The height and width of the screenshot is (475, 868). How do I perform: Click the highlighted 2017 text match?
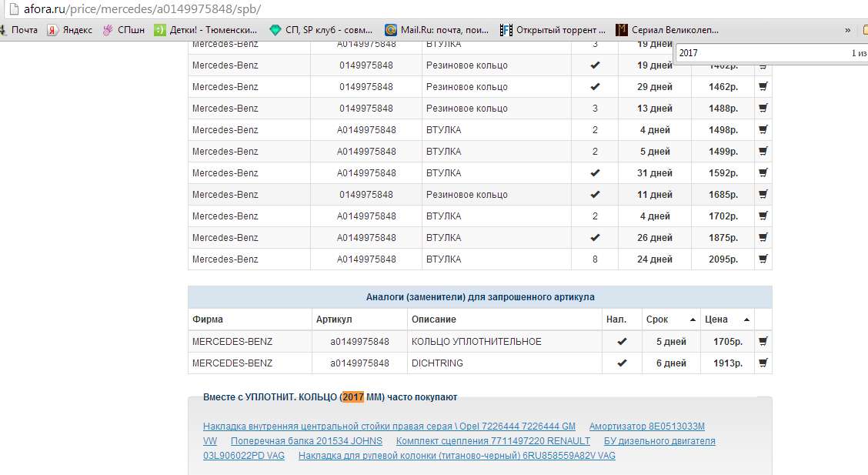pos(353,397)
